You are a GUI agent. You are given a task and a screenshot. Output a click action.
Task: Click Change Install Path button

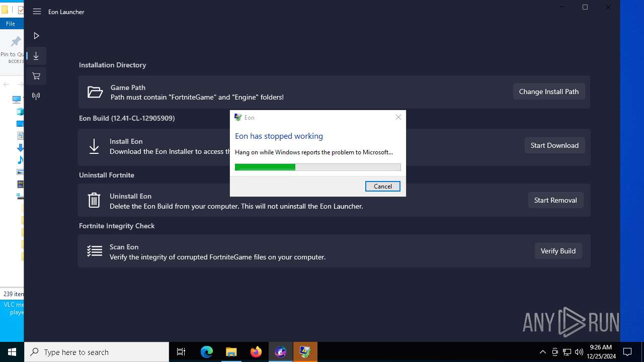(549, 92)
